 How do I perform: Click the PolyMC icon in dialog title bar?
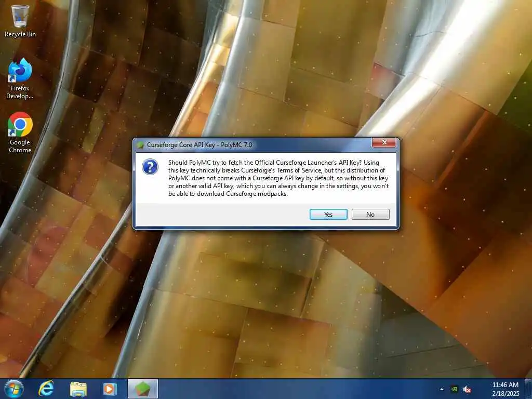[x=140, y=145]
